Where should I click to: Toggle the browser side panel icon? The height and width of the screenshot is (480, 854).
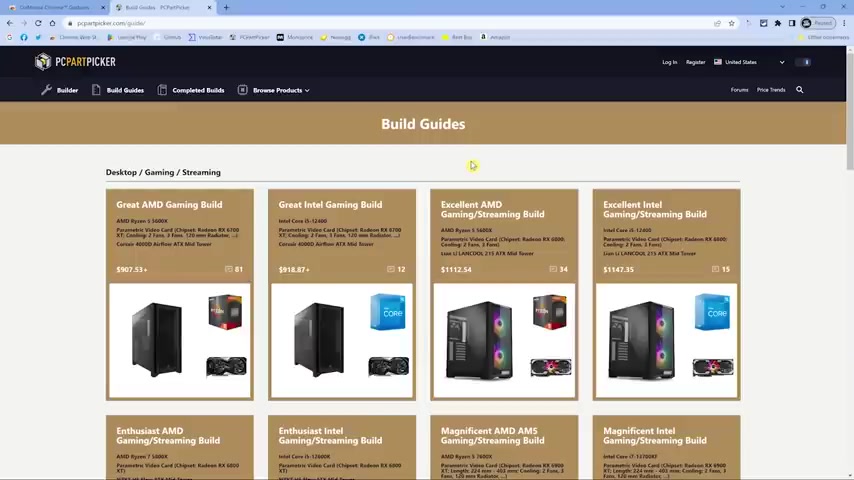click(x=792, y=23)
